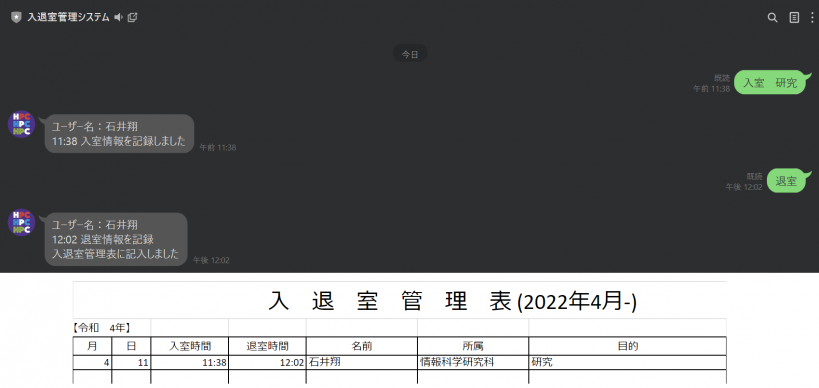The image size is (819, 388).
Task: Open the chat search magnifier
Action: [773, 17]
